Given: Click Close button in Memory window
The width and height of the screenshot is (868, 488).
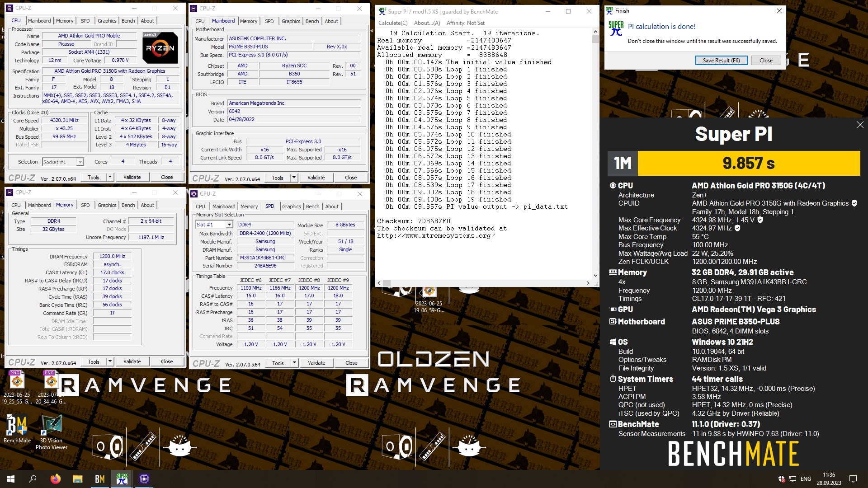Looking at the screenshot, I should tap(167, 361).
